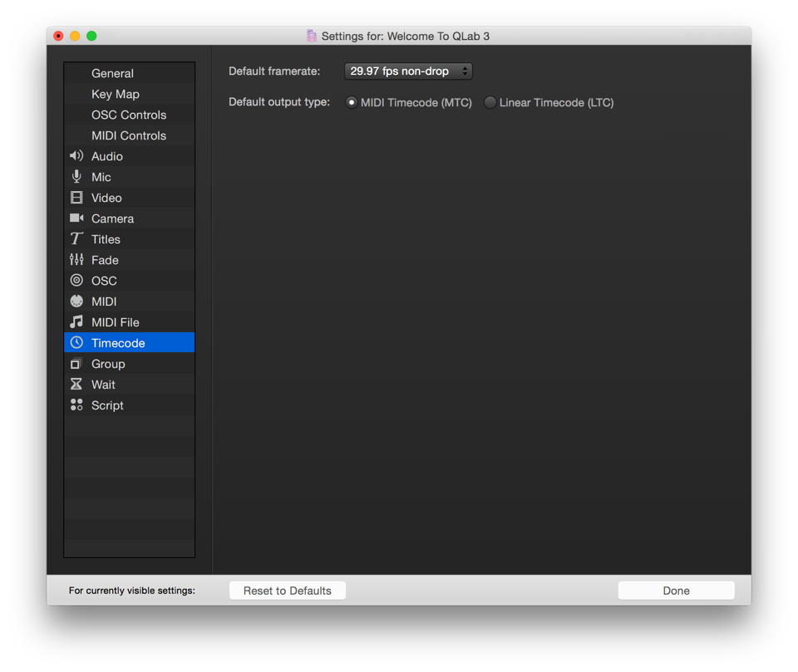Click the Script settings icon

pos(76,405)
